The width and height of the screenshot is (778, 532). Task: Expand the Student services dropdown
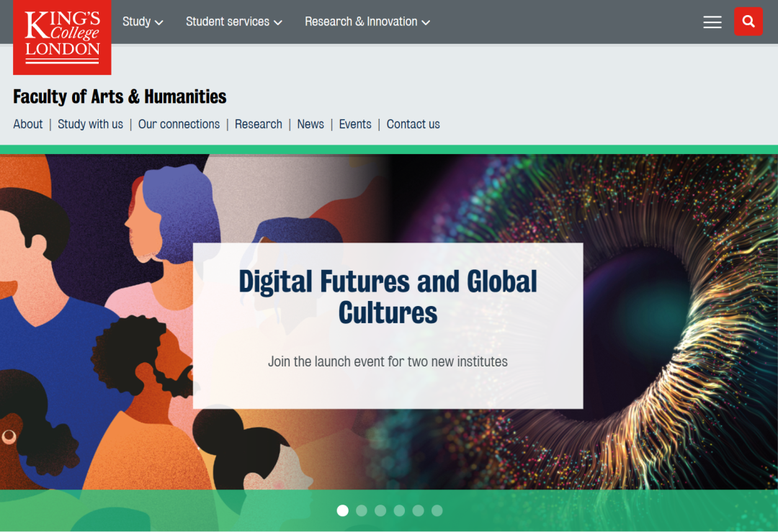coord(233,22)
